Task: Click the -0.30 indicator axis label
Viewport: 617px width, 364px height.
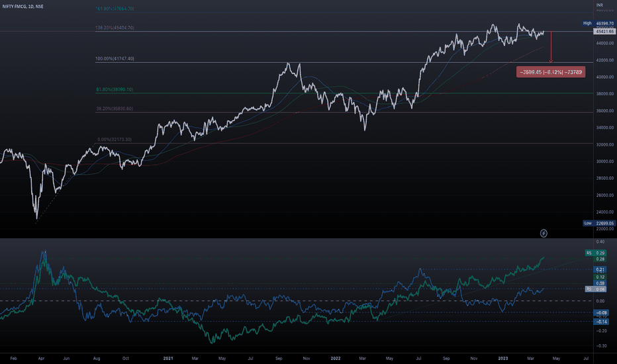Action: (x=600, y=346)
